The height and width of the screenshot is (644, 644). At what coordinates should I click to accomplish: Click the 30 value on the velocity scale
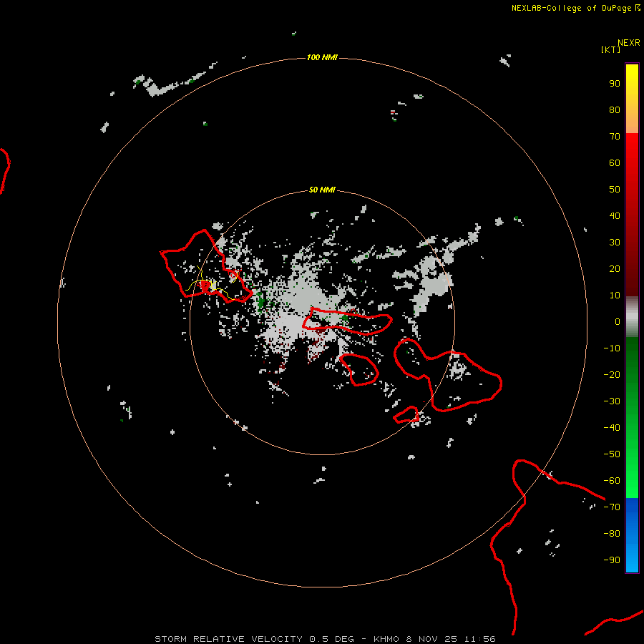[615, 243]
